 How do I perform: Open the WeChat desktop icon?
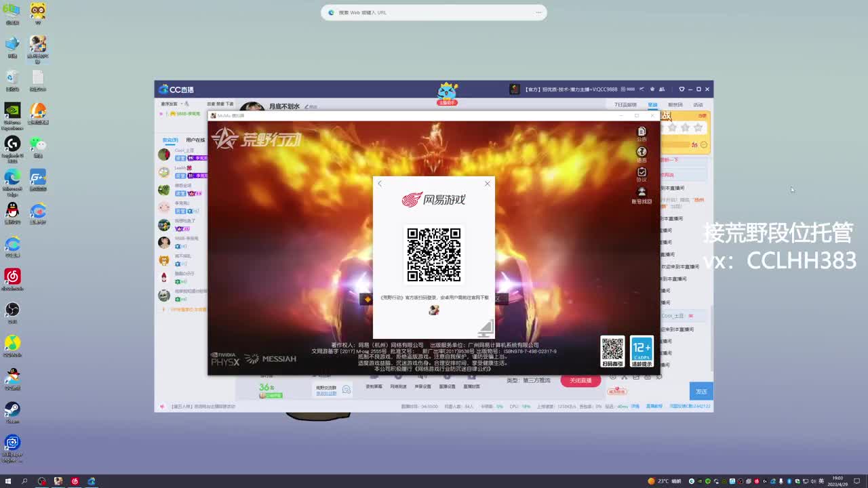click(38, 147)
